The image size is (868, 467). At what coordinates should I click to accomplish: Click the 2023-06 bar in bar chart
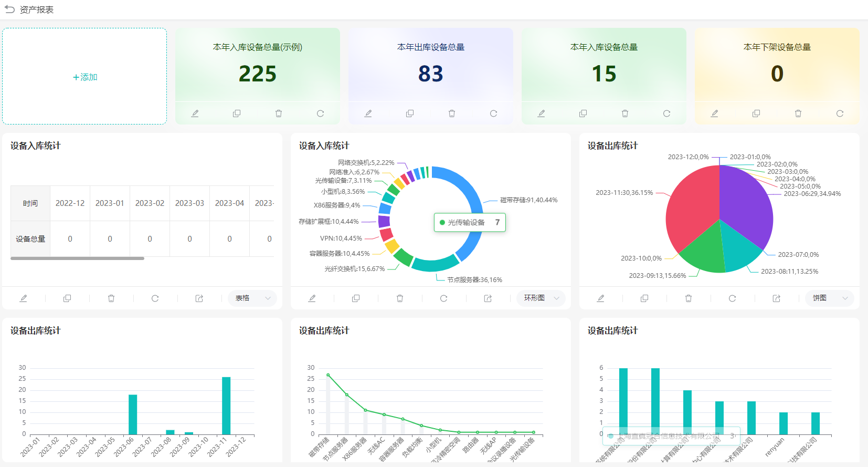[133, 414]
